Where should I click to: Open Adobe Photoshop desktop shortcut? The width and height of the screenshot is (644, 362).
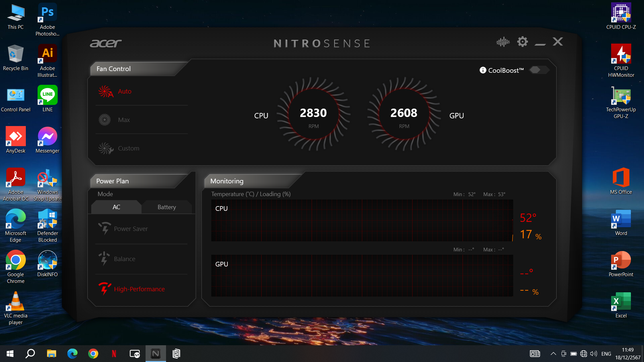pos(47,19)
